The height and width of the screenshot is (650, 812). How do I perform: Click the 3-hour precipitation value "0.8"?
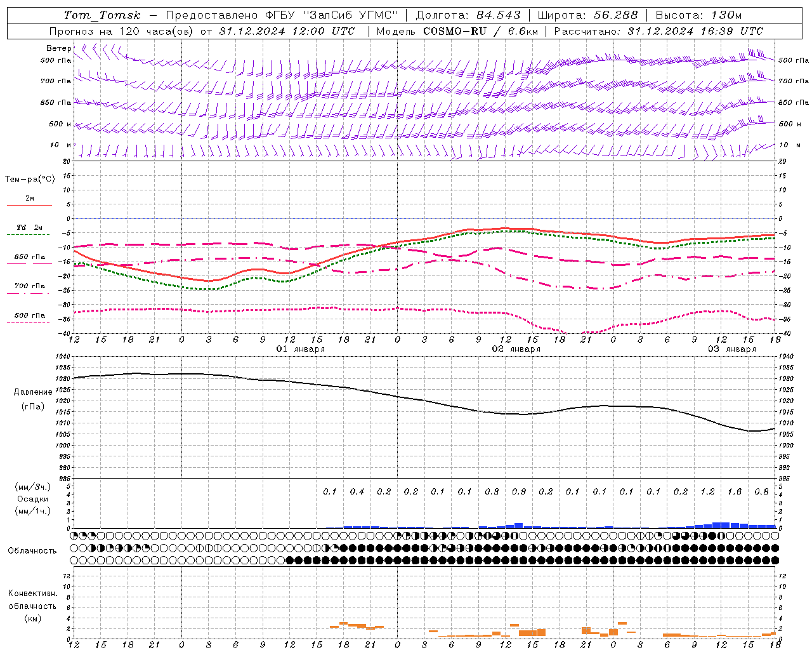pos(761,491)
